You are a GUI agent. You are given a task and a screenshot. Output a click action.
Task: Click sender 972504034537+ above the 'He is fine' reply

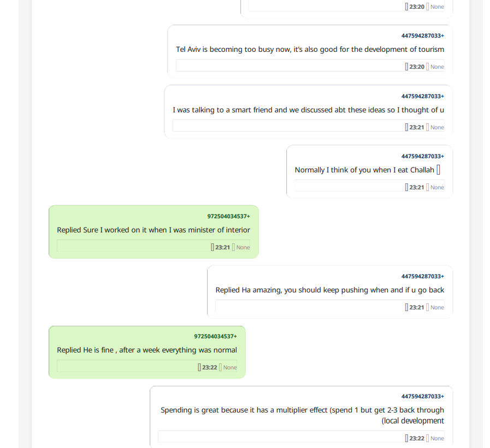215,336
